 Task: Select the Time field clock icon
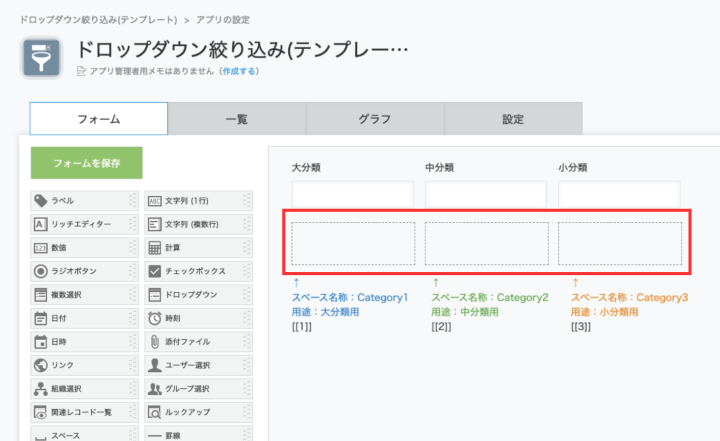tap(155, 319)
